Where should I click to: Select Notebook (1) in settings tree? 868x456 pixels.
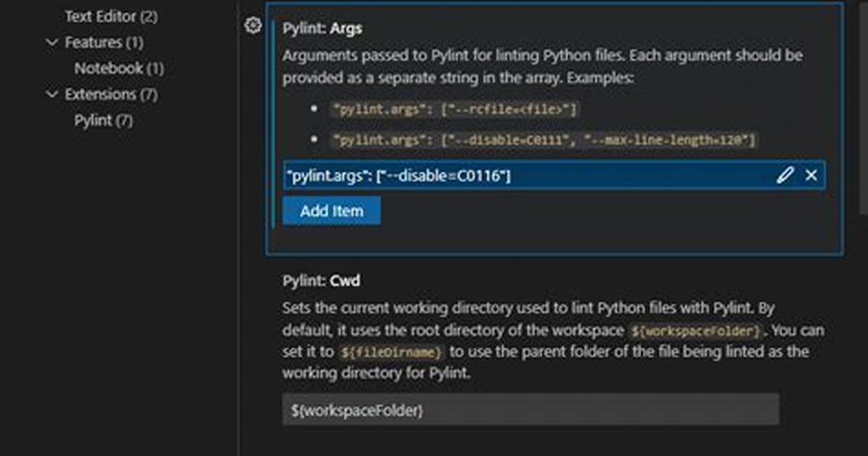119,68
